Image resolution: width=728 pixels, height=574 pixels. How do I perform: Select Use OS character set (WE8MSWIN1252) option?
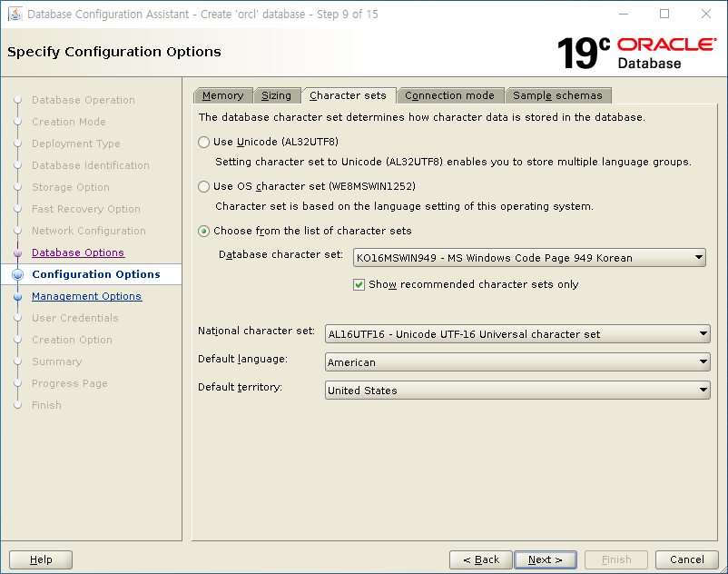204,187
